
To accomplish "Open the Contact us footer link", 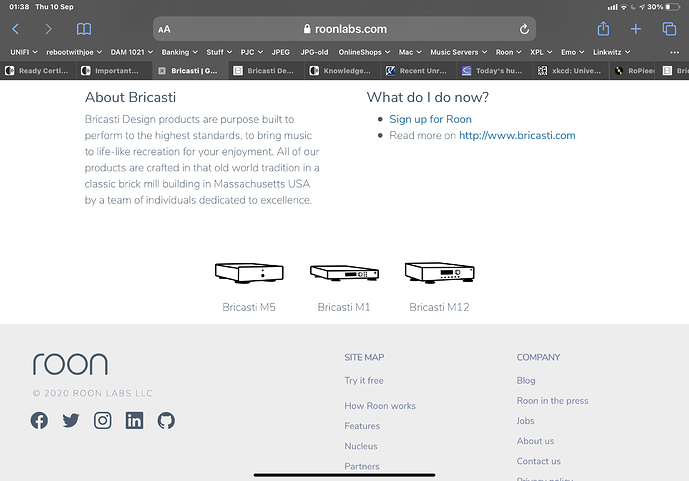I will pos(539,461).
